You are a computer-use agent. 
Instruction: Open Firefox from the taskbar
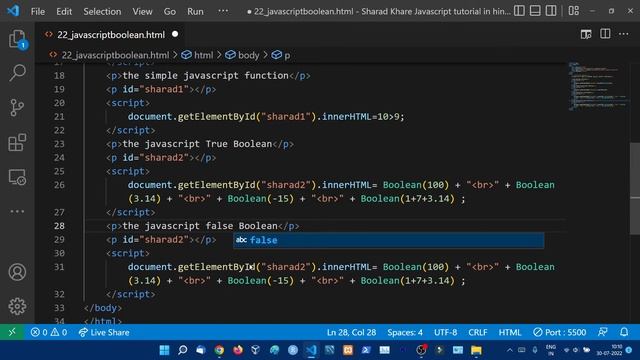point(238,350)
